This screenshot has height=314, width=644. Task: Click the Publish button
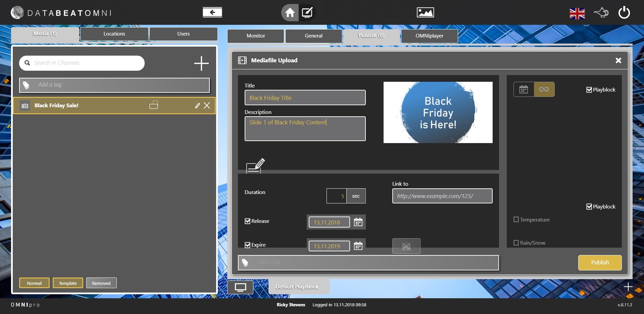click(600, 262)
